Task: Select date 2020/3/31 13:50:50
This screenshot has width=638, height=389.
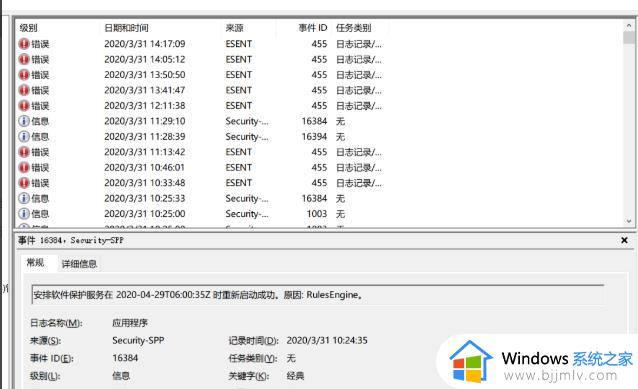Action: 144,74
